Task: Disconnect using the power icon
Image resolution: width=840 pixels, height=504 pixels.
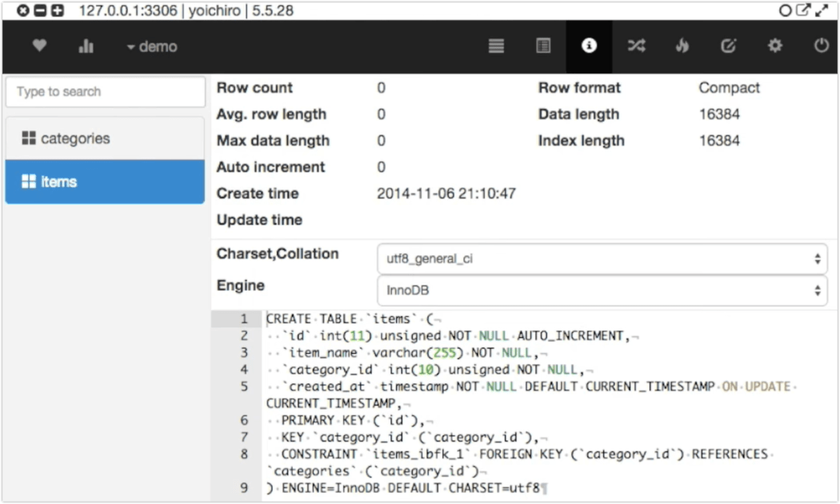Action: click(x=821, y=46)
